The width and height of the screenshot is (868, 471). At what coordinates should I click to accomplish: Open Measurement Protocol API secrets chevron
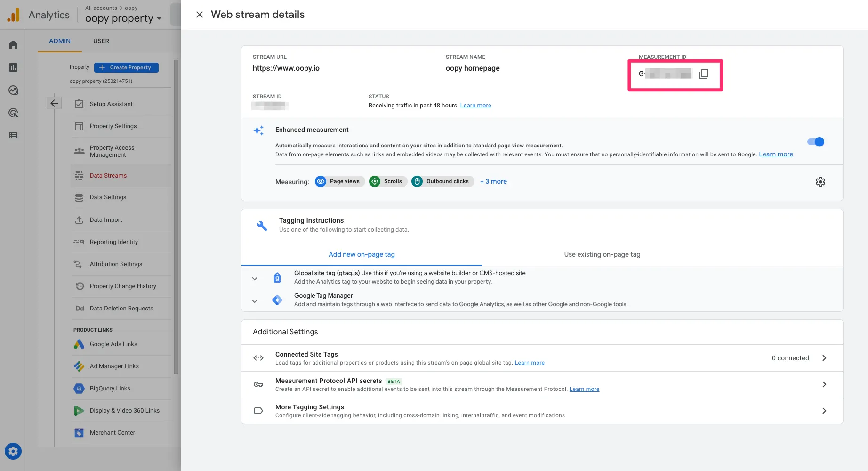824,384
